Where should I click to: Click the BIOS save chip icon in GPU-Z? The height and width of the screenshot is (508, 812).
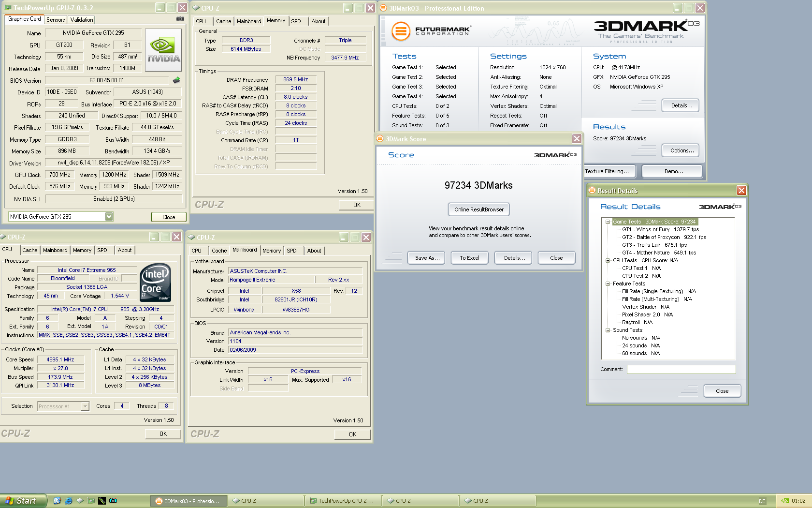click(176, 80)
